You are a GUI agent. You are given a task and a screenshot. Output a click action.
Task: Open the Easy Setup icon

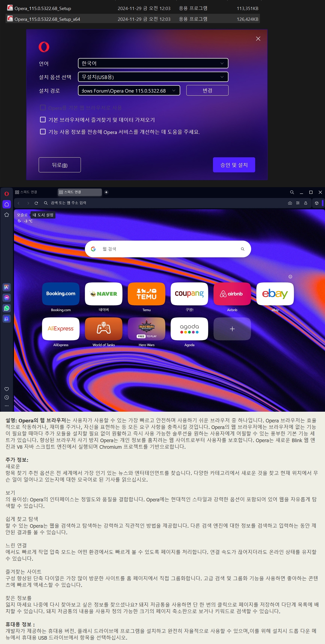coord(298,203)
